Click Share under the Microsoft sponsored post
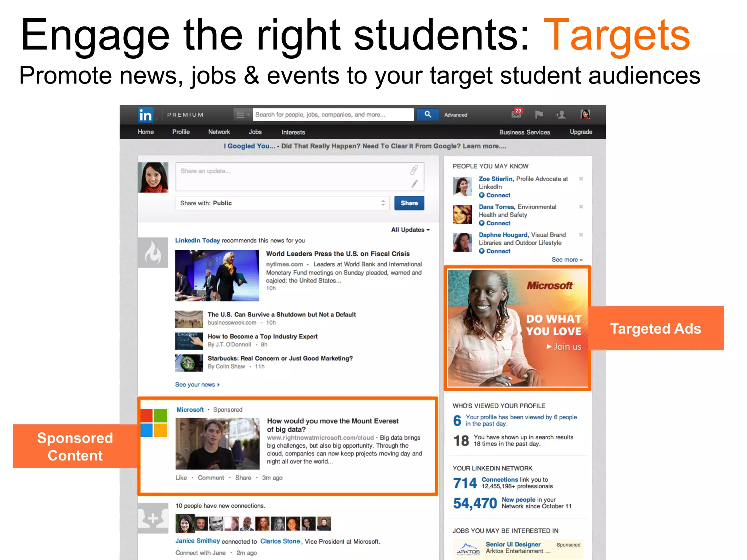The height and width of the screenshot is (560, 747). (x=243, y=478)
